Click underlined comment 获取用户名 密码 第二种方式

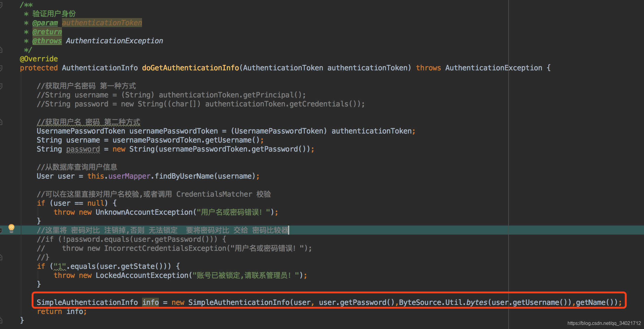coord(88,122)
